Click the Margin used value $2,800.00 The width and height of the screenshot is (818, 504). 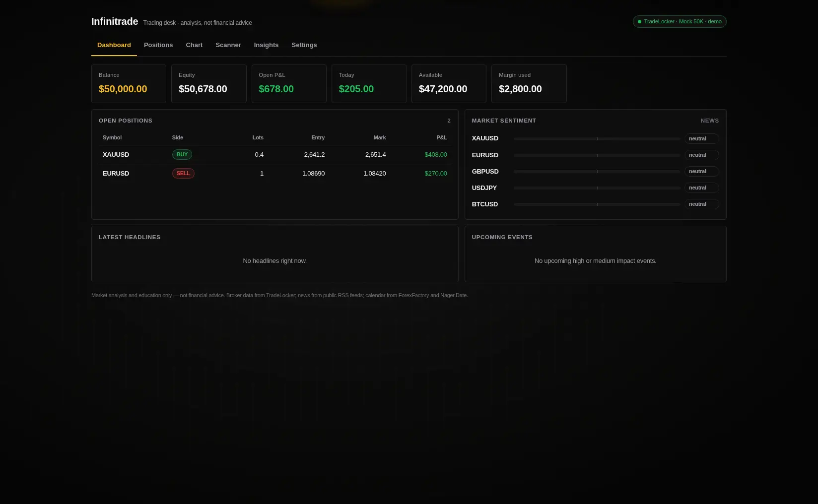click(x=520, y=89)
